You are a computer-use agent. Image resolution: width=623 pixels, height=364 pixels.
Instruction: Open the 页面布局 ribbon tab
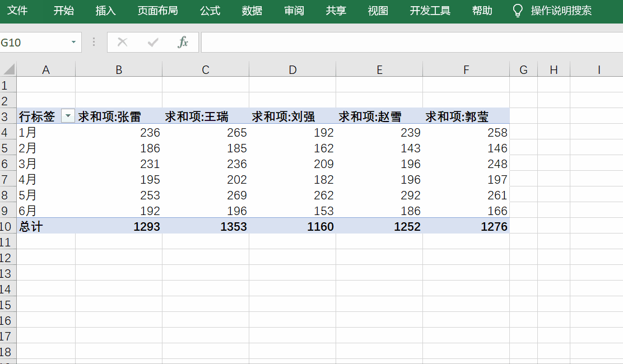pos(157,11)
